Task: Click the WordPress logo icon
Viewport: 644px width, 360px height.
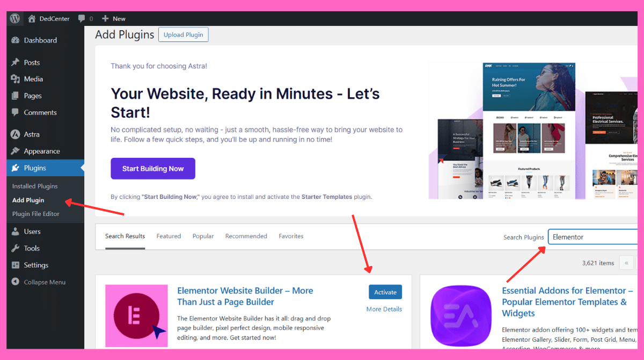Action: pos(14,18)
